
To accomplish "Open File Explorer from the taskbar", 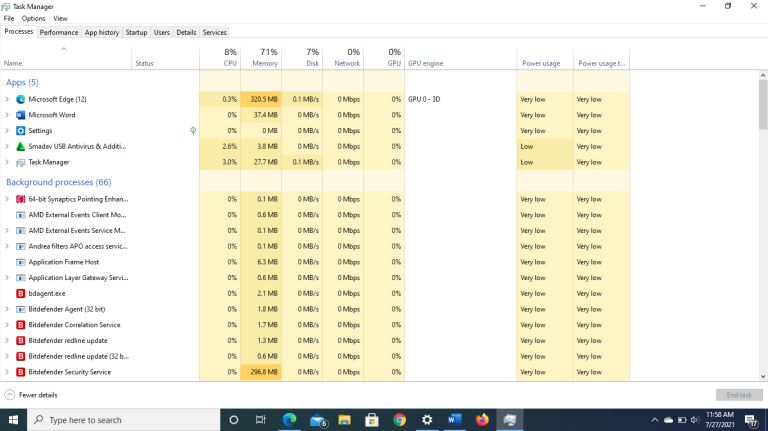I will click(x=344, y=420).
